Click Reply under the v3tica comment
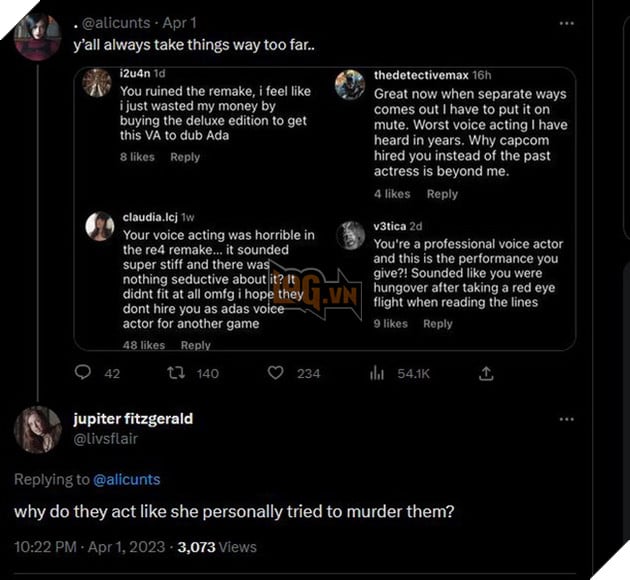Viewport: 630px width, 580px height. 438,323
